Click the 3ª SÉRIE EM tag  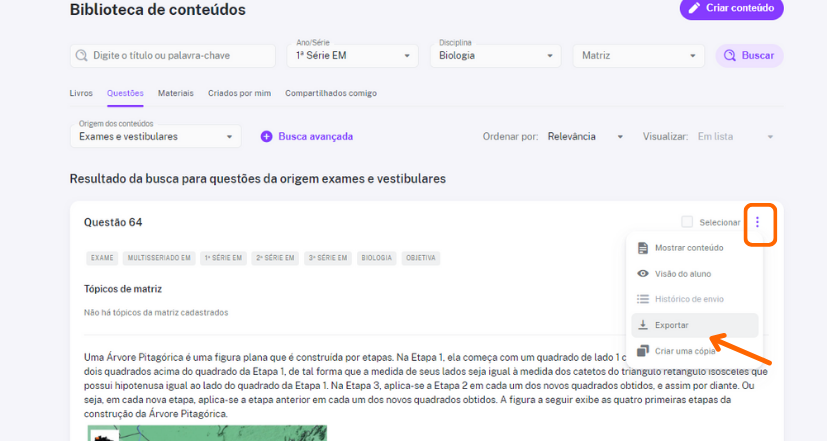tap(328, 258)
